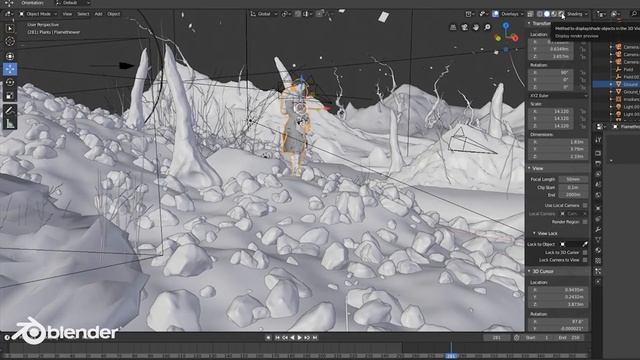Enable Lock to 3D Cursor checkbox
This screenshot has height=360, width=640.
[585, 252]
